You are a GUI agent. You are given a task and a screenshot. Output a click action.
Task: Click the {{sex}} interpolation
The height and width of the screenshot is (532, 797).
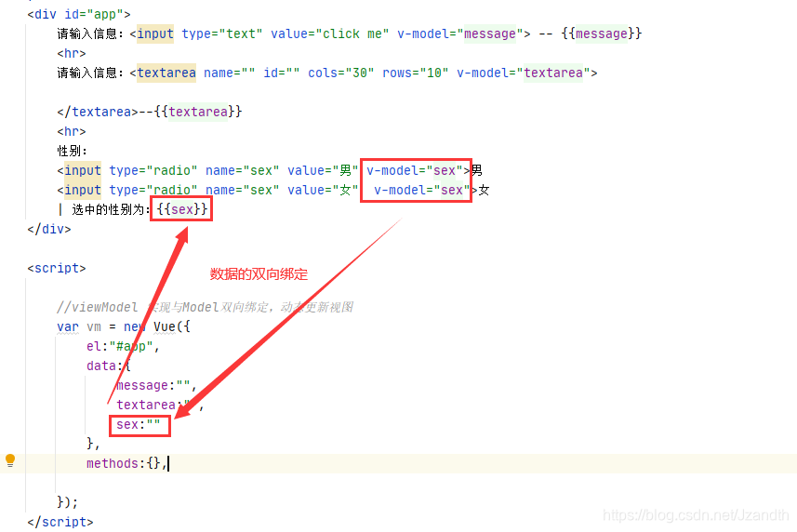pyautogui.click(x=182, y=209)
